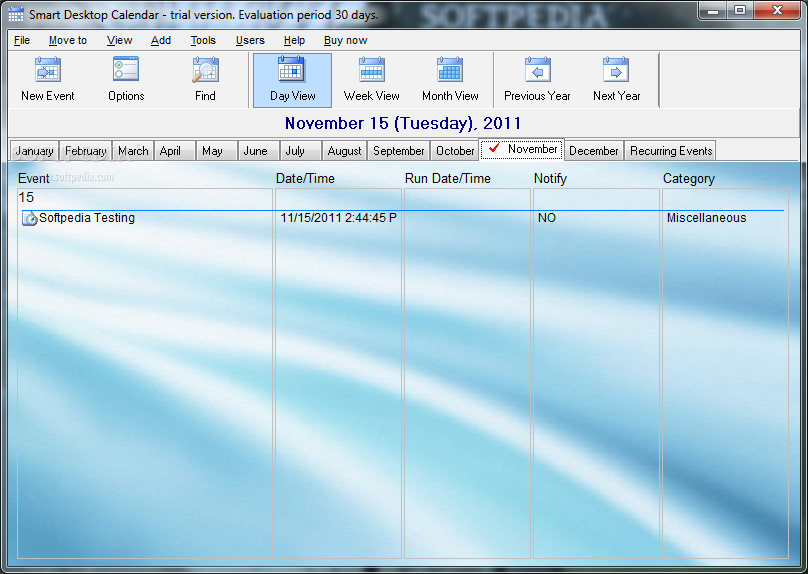
Task: Switch to the August tab
Action: point(344,151)
